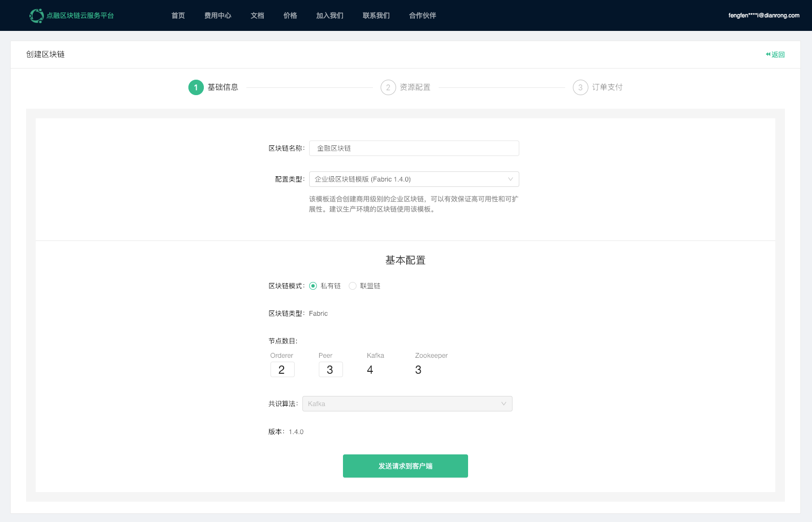
Task: Open 费用中心 menu item
Action: click(x=218, y=15)
